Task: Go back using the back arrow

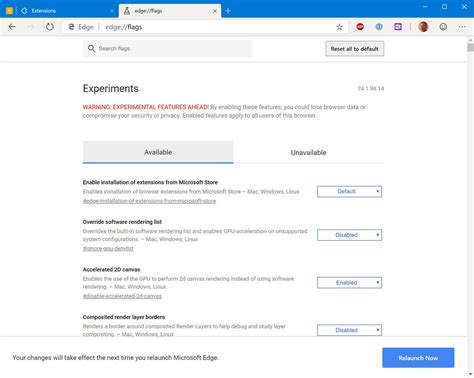Action: pos(12,27)
